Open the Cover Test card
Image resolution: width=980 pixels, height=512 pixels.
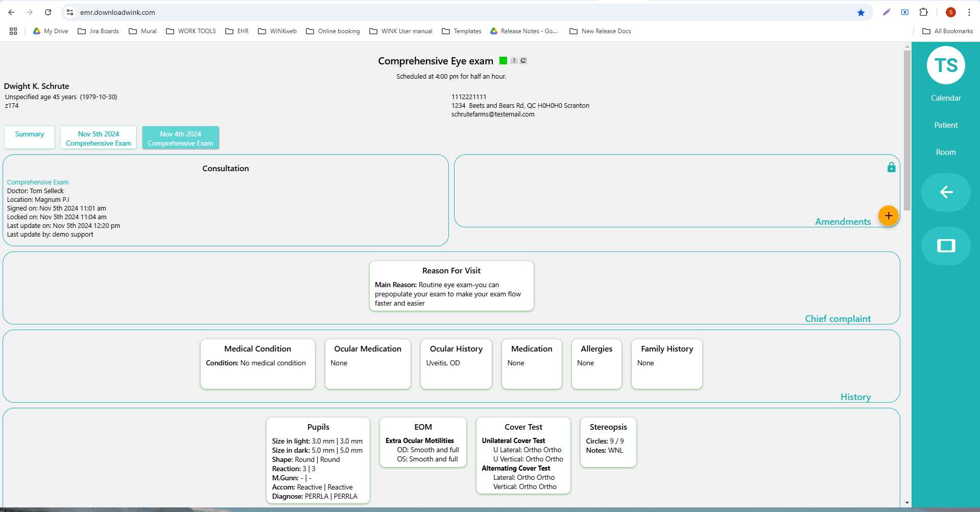pyautogui.click(x=523, y=456)
